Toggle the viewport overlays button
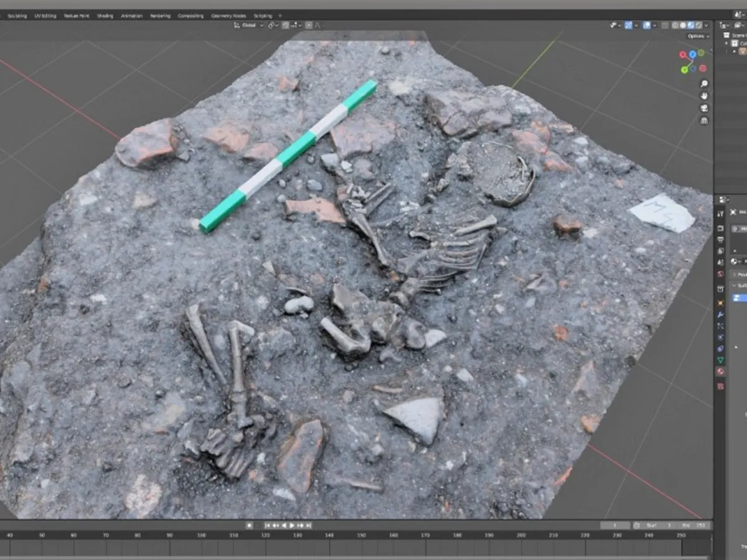 (647, 25)
